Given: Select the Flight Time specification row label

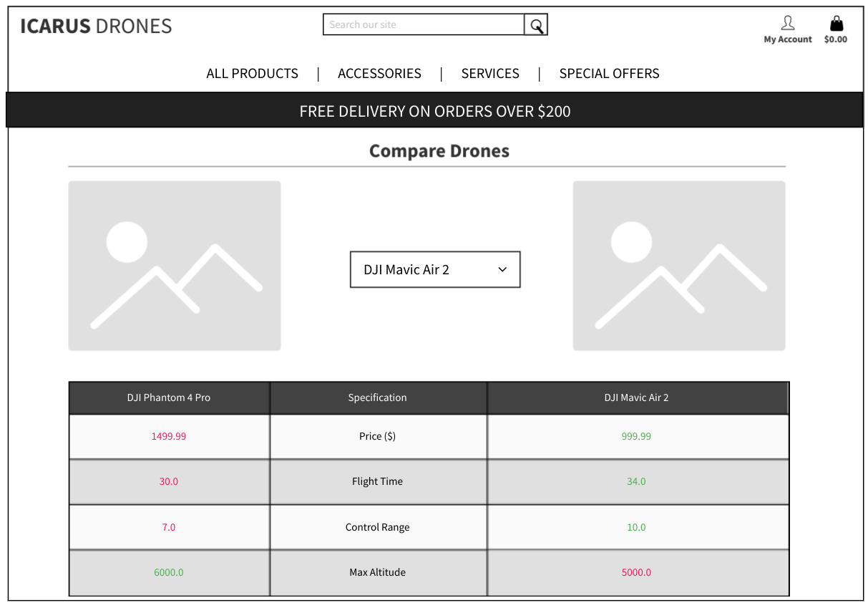Looking at the screenshot, I should click(x=378, y=482).
